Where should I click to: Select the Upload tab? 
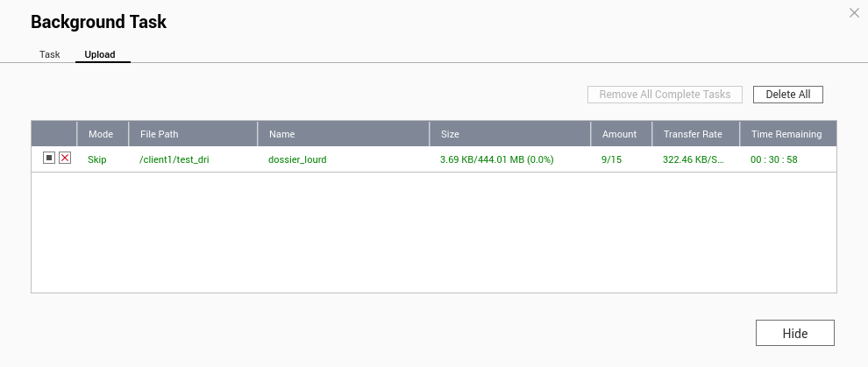(x=100, y=54)
